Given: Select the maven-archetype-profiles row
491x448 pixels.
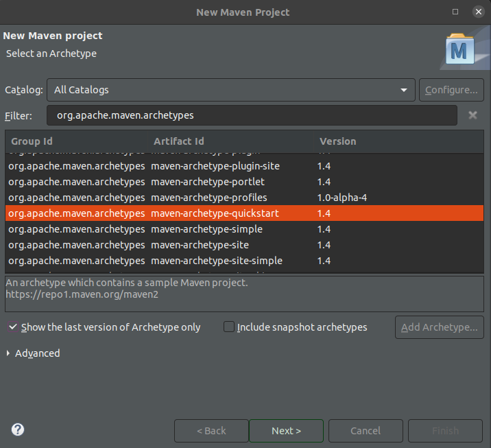Looking at the screenshot, I should coord(244,198).
